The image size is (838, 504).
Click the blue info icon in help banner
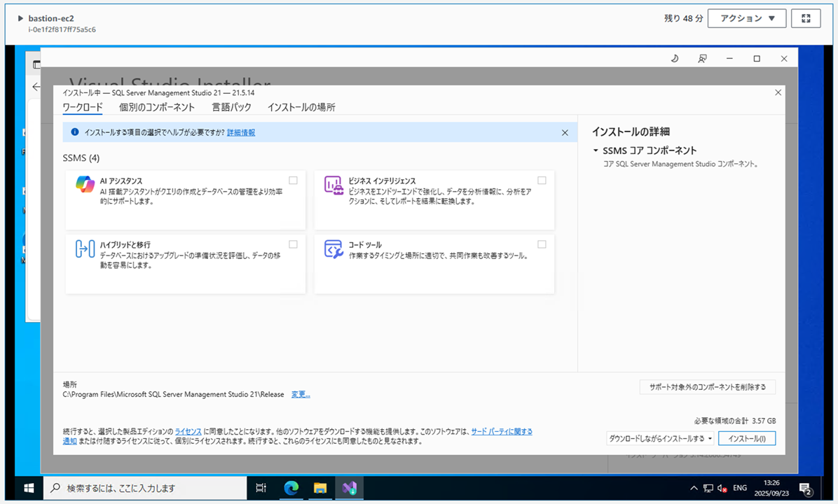click(x=75, y=132)
